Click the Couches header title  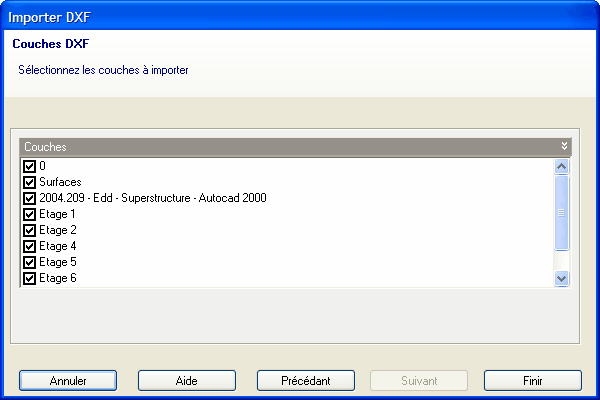pyautogui.click(x=45, y=146)
